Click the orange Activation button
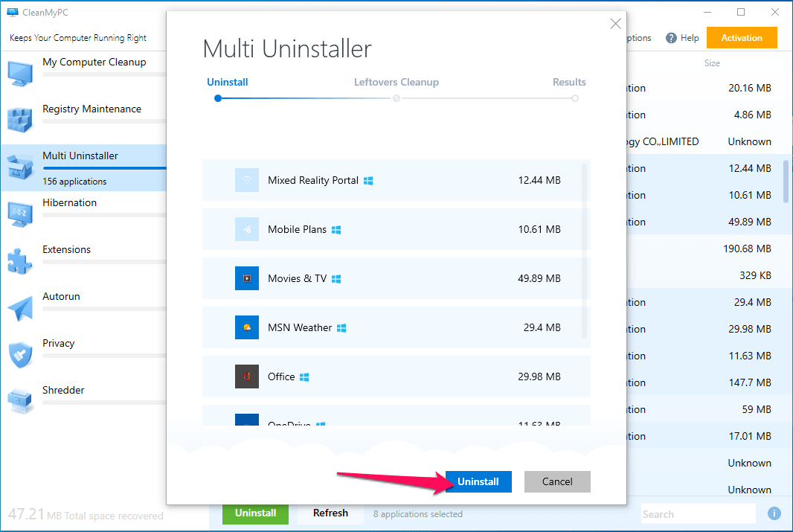The height and width of the screenshot is (532, 793). coord(742,37)
